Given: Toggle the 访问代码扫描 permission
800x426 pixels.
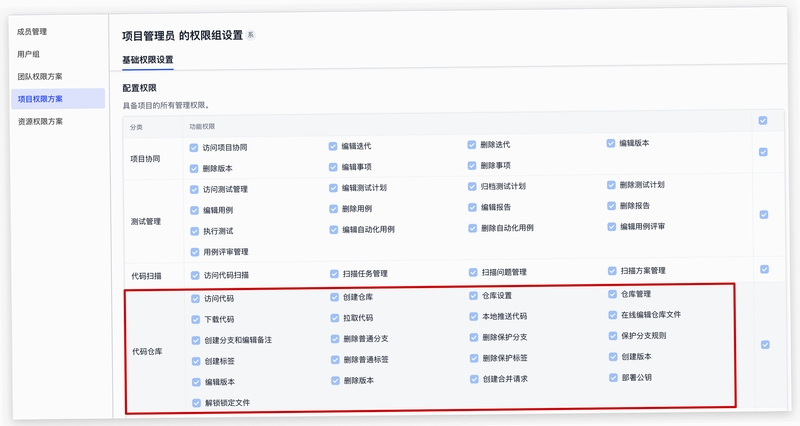Looking at the screenshot, I should click(x=195, y=275).
